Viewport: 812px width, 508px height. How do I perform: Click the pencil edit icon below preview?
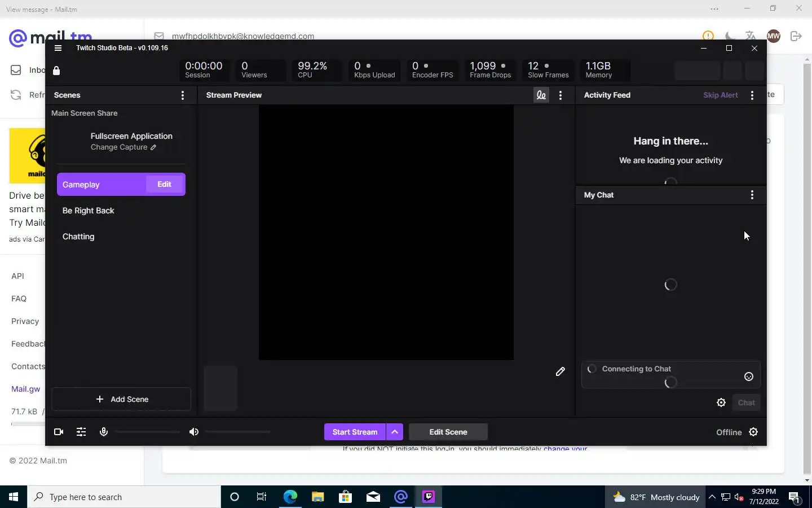coord(560,371)
